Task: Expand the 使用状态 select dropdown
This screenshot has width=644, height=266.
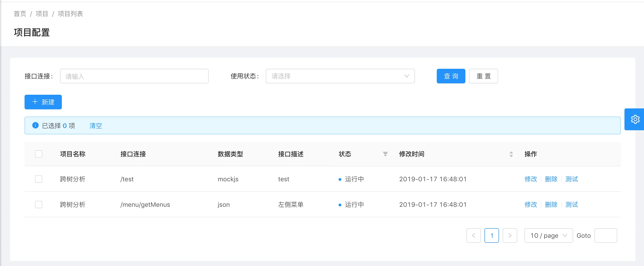Action: click(340, 76)
